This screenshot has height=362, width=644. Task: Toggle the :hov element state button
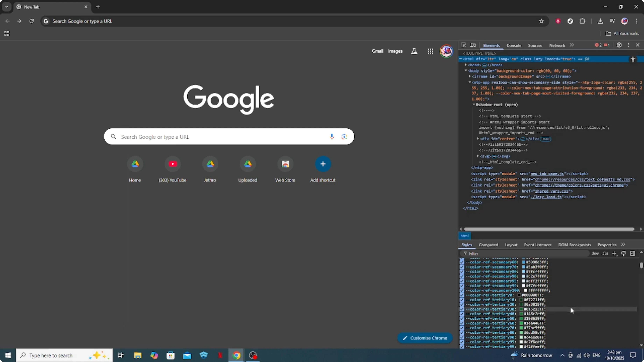(x=595, y=254)
